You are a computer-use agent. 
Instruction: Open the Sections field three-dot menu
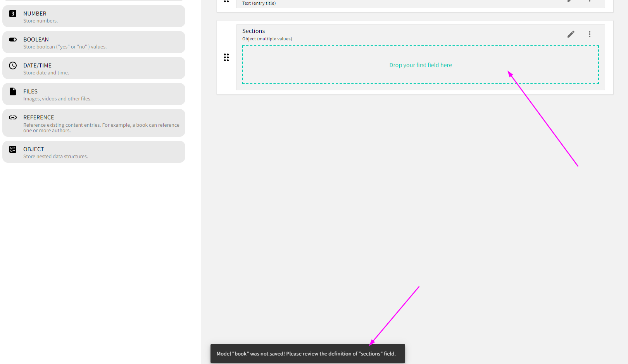pyautogui.click(x=589, y=34)
